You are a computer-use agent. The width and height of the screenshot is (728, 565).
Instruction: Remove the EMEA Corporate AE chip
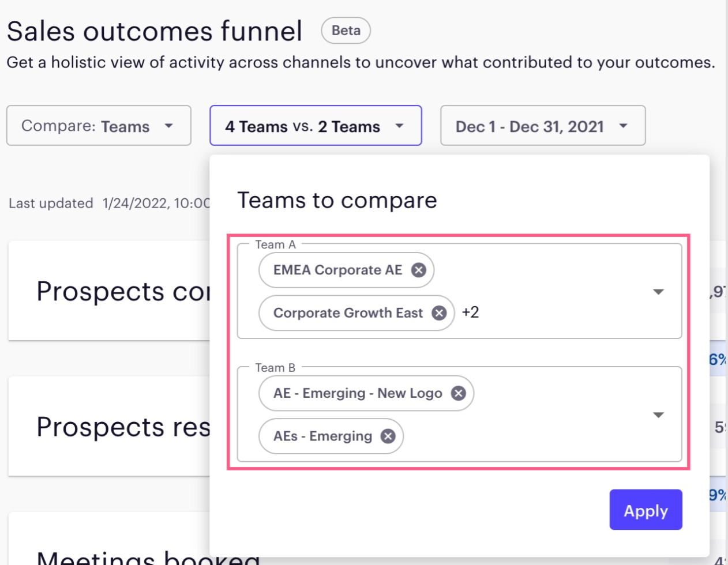click(x=419, y=270)
